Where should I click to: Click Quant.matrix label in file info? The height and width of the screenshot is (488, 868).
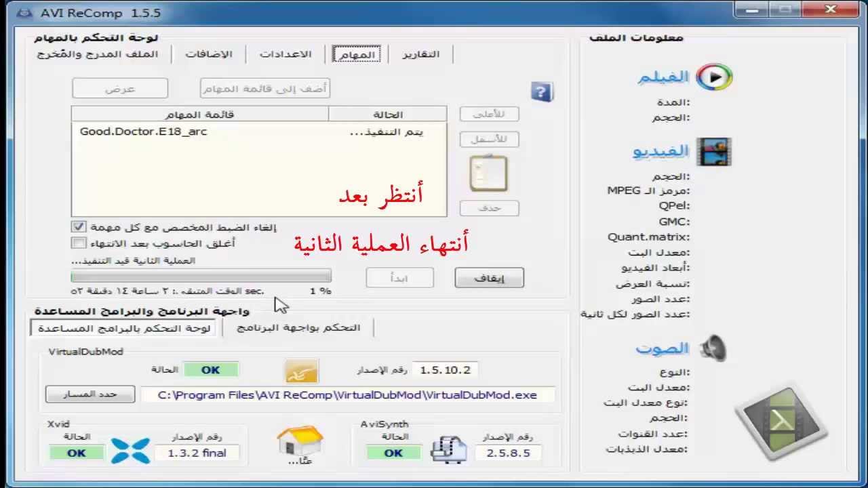[649, 237]
